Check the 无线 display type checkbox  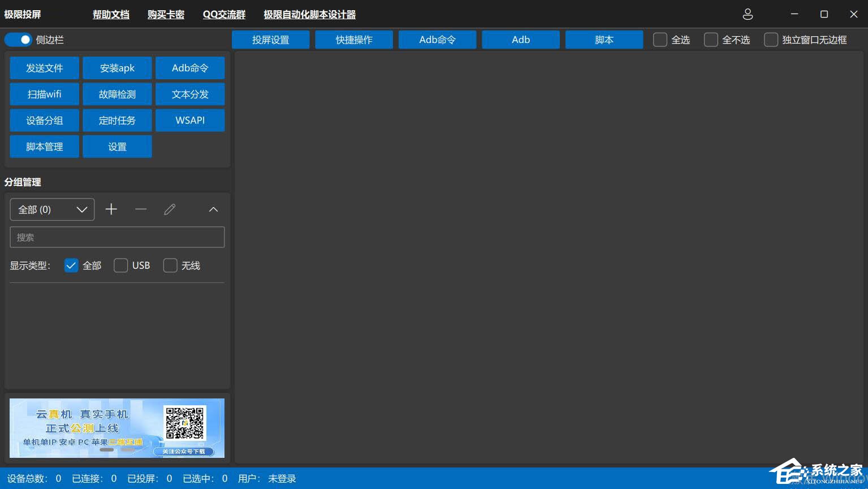[170, 265]
